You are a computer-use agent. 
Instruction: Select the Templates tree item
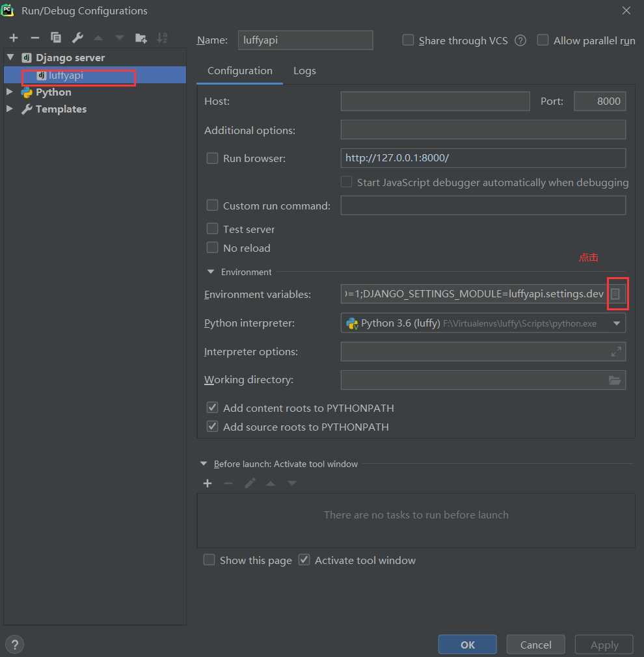click(x=60, y=109)
